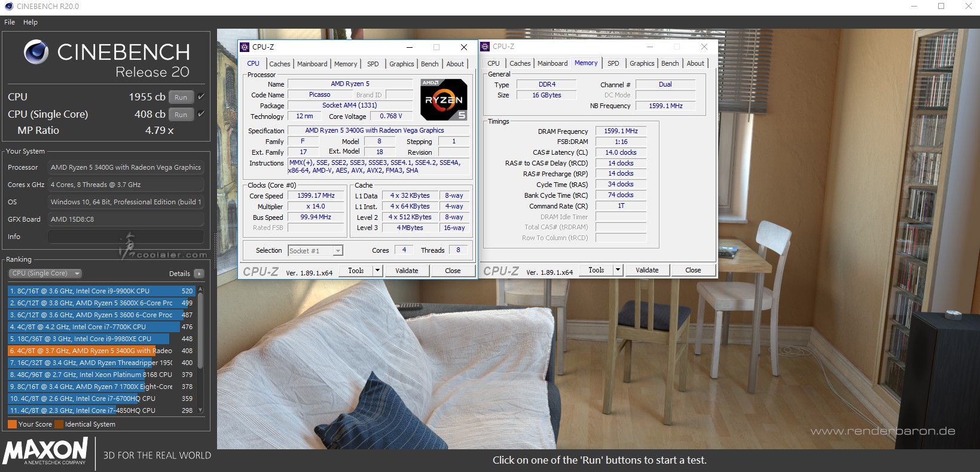Viewport: 980px width, 472px height.
Task: Close the left CPU-Z window with the X
Action: (x=463, y=47)
